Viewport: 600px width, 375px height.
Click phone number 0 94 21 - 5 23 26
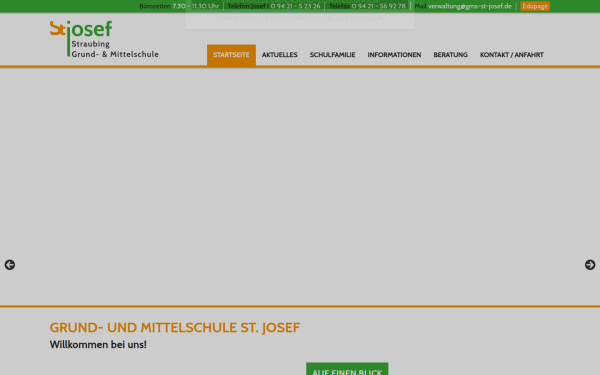coord(295,6)
